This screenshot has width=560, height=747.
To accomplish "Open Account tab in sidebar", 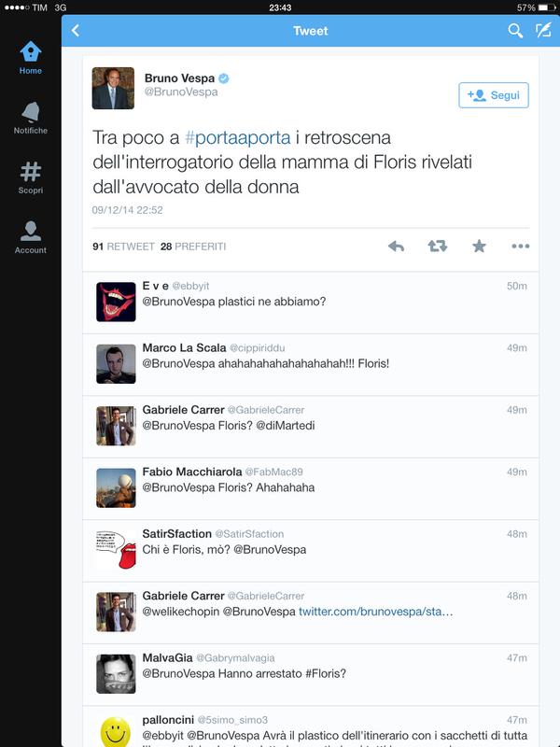I will [31, 237].
